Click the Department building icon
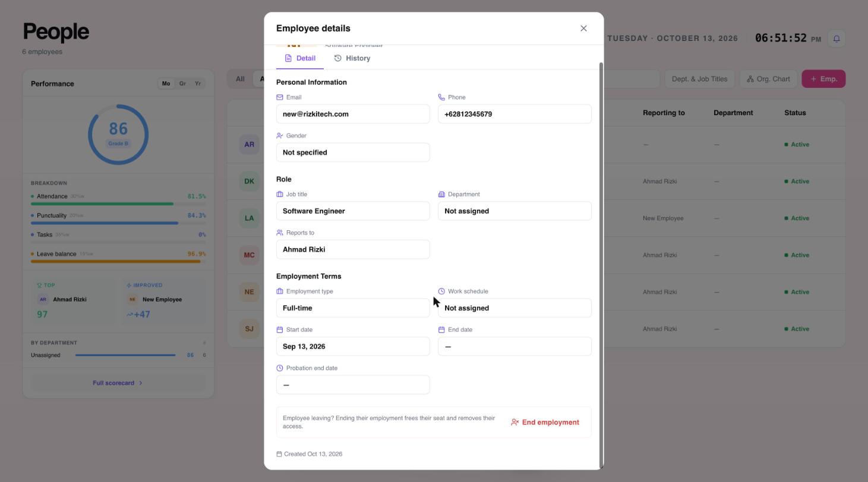868x482 pixels. (441, 194)
